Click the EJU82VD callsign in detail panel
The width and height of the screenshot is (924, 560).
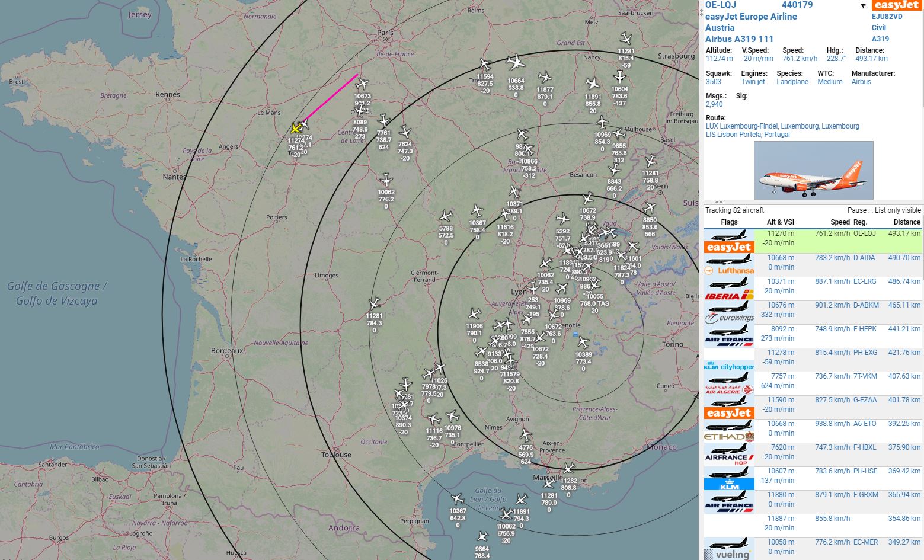pyautogui.click(x=887, y=17)
